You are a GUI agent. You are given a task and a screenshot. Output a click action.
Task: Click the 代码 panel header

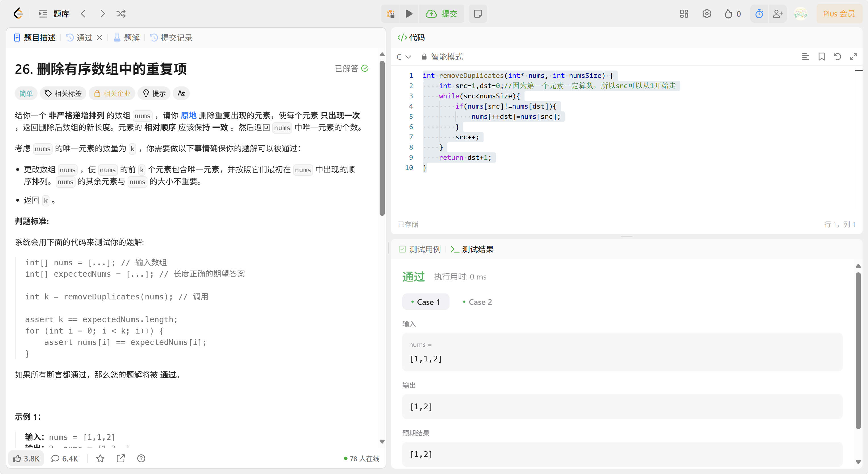411,38
